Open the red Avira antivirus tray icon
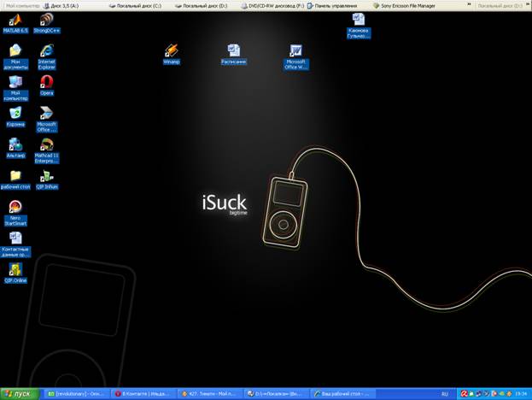This screenshot has height=400, width=532. [x=464, y=394]
